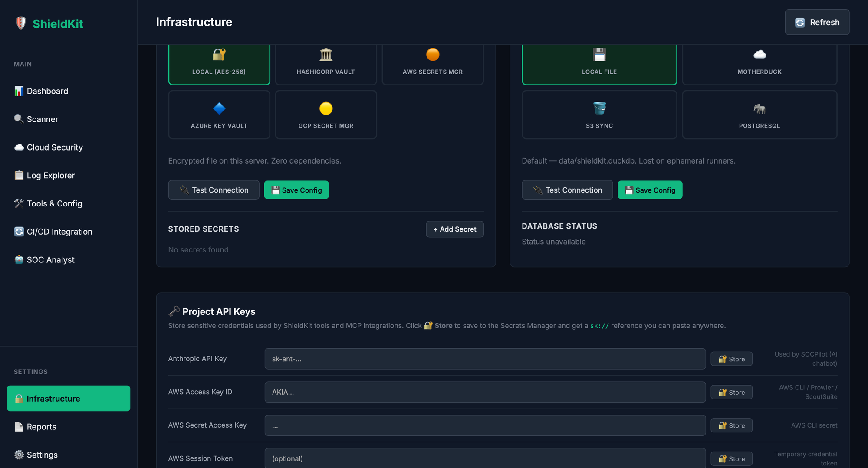Focus the AWS Secret Access Key field
The height and width of the screenshot is (468, 868).
tap(485, 425)
